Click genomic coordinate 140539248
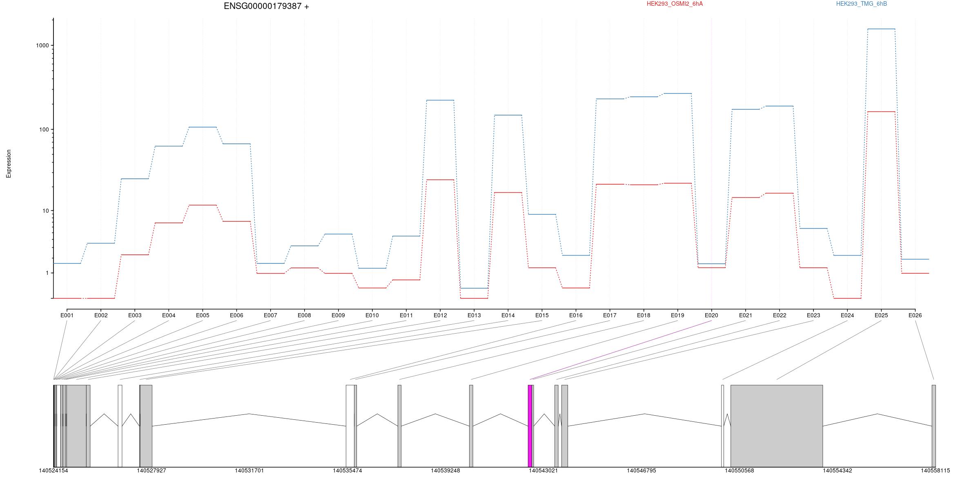980x490 pixels. (445, 470)
